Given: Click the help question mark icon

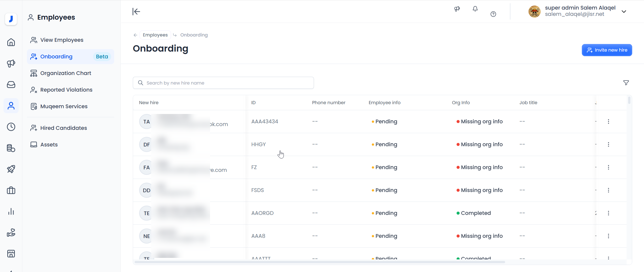Looking at the screenshot, I should pyautogui.click(x=493, y=14).
